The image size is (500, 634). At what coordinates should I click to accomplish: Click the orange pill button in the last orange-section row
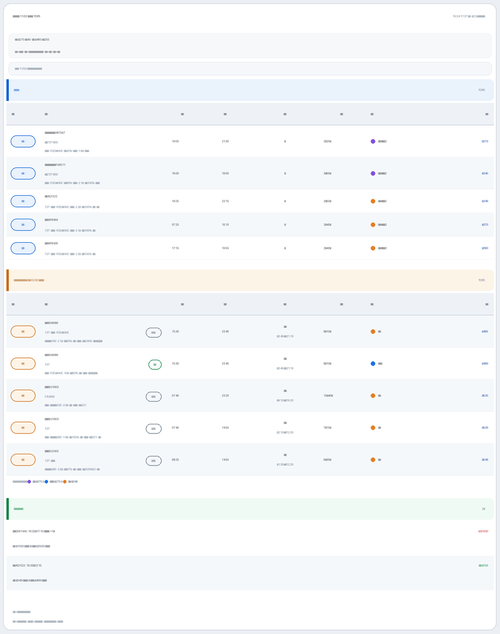click(23, 460)
